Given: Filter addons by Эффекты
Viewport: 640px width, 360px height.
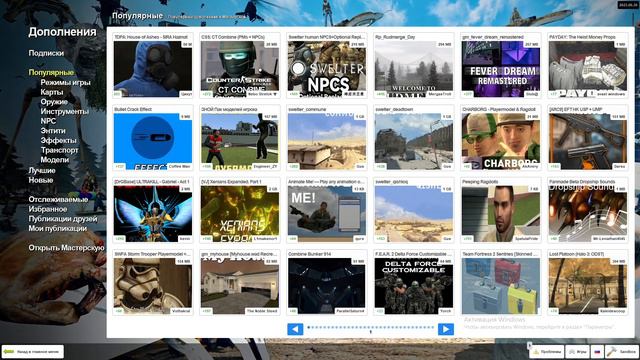Looking at the screenshot, I should 58,140.
